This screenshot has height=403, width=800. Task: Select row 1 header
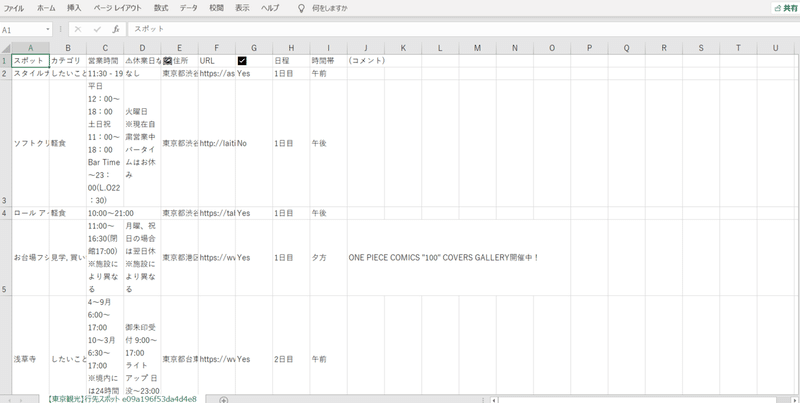6,61
